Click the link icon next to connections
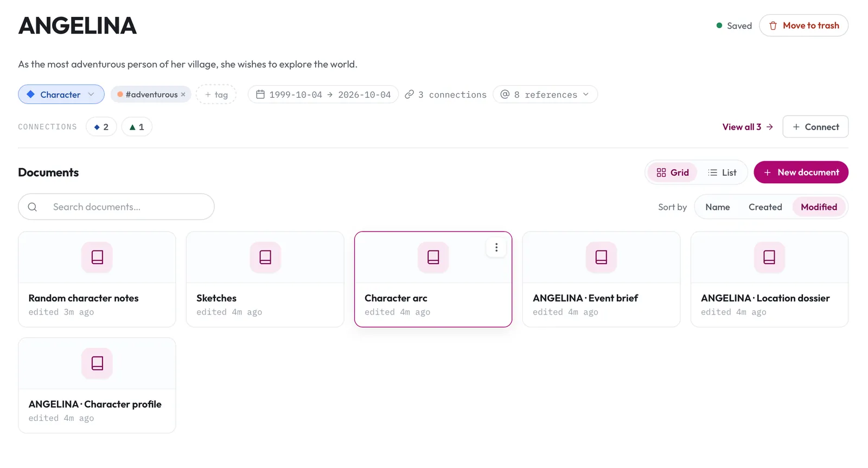This screenshot has width=868, height=468. pyautogui.click(x=410, y=94)
